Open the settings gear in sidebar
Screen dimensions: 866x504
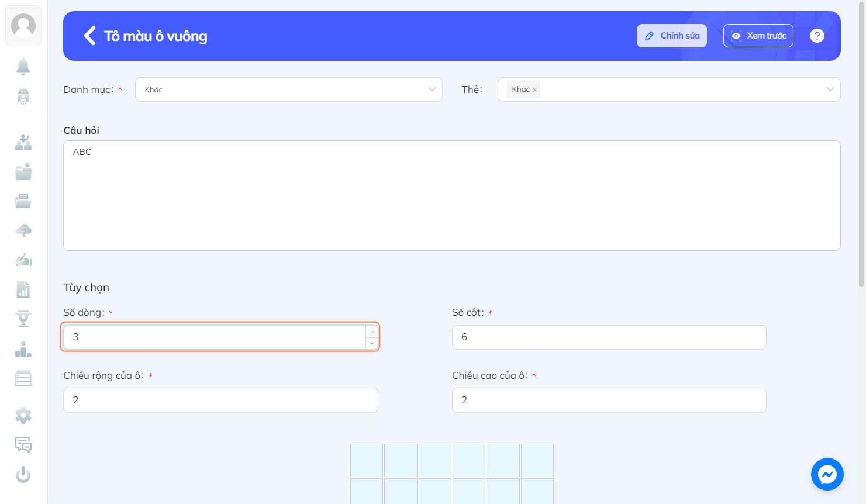click(x=23, y=416)
